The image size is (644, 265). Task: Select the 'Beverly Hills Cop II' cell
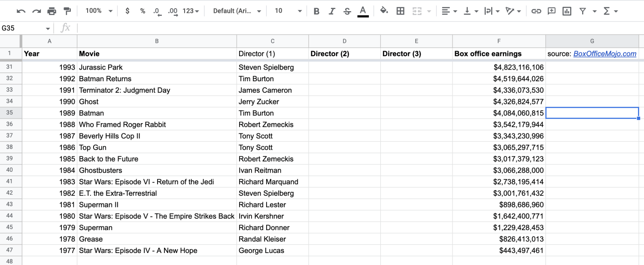157,136
